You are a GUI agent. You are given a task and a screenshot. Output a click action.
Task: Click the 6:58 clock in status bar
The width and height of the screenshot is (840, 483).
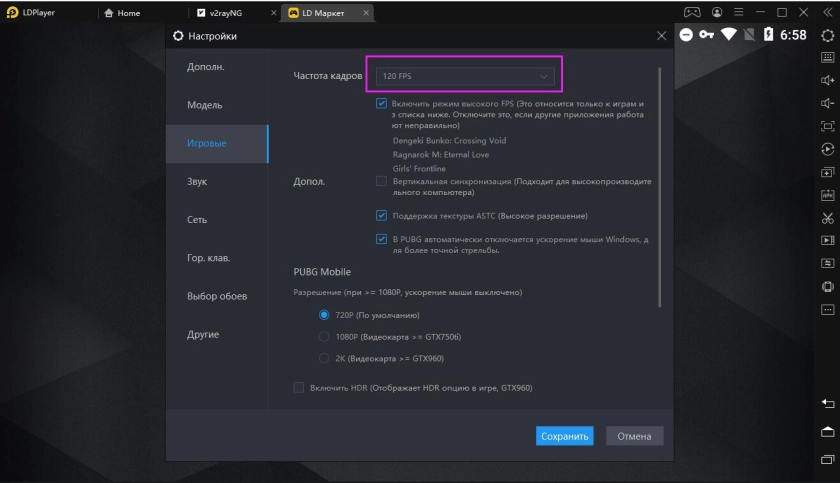coord(793,35)
